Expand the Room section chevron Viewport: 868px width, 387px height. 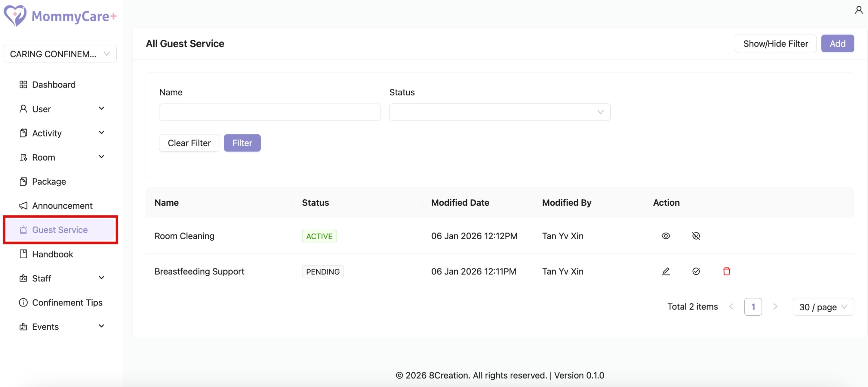pos(101,157)
